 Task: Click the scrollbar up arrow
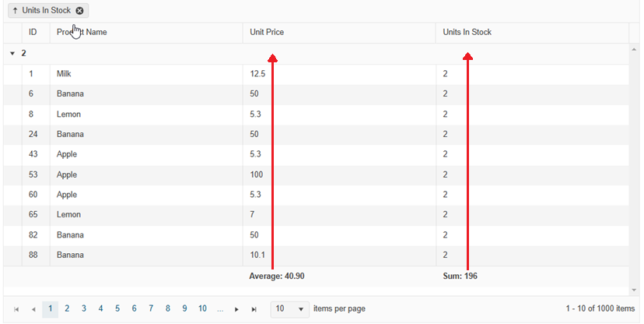pos(635,48)
